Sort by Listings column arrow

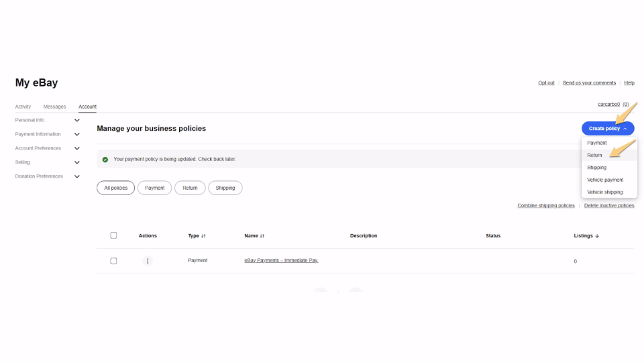597,236
